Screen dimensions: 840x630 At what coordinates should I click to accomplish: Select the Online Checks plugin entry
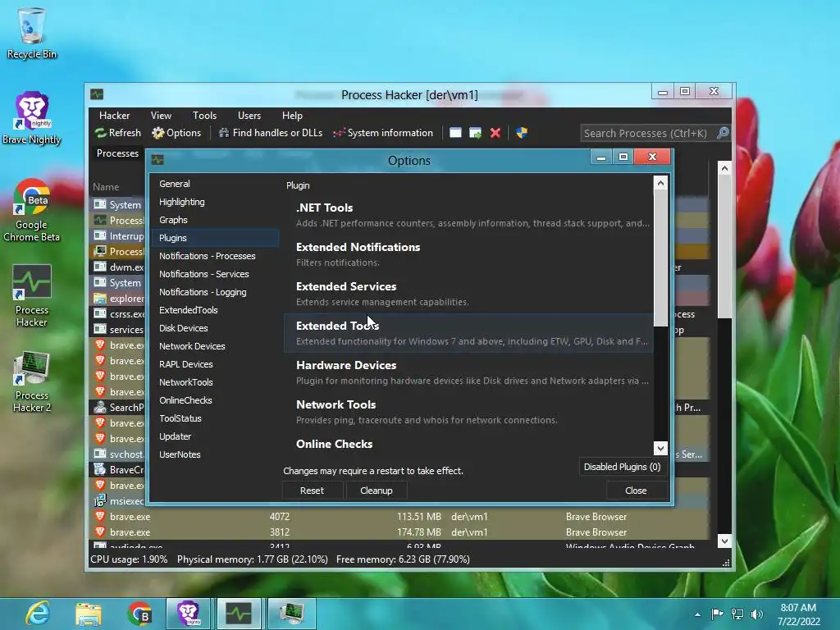coord(468,444)
